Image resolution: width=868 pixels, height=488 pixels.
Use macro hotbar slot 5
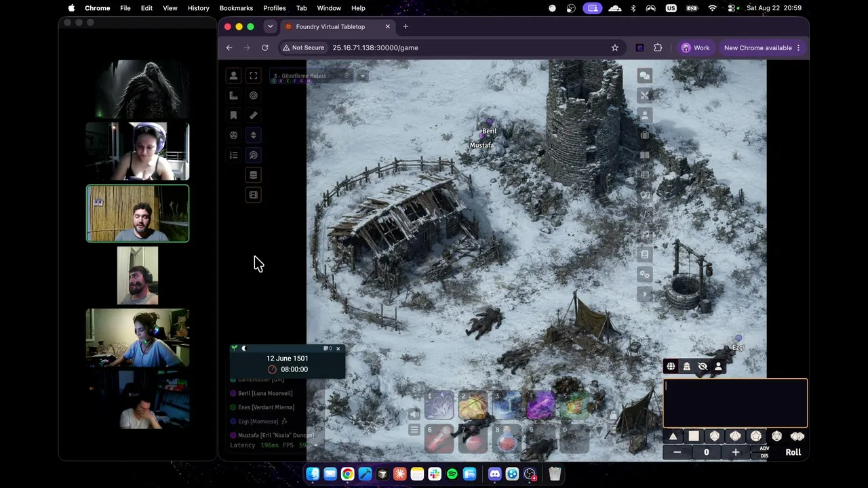click(x=575, y=406)
